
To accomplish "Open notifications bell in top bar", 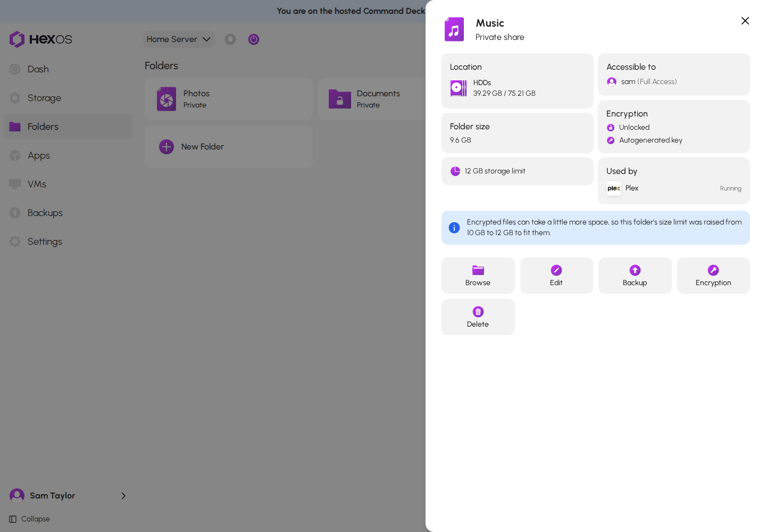I will (x=230, y=39).
